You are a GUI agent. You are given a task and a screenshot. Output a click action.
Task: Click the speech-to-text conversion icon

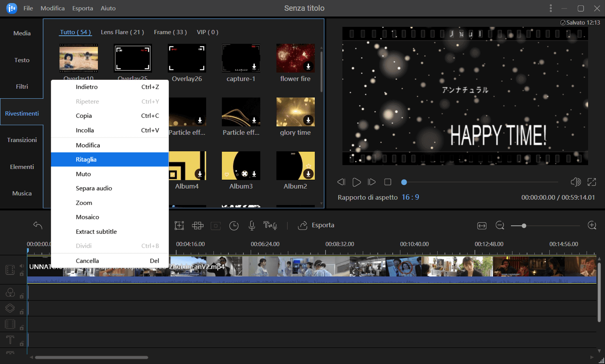click(x=270, y=226)
